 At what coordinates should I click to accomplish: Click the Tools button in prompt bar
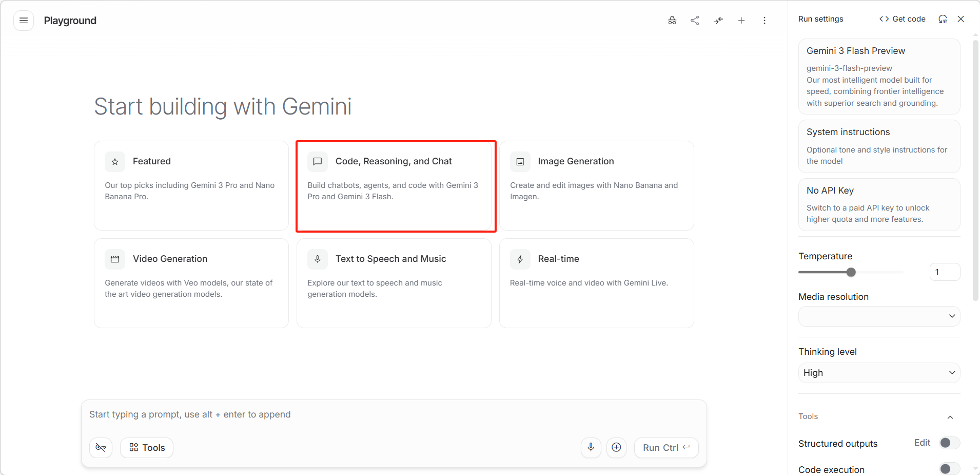click(x=147, y=448)
